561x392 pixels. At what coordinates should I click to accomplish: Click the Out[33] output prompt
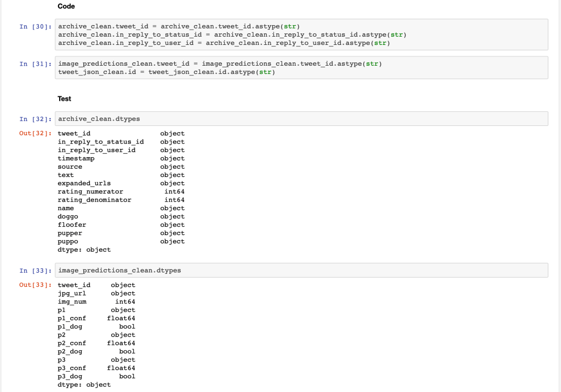tap(36, 285)
